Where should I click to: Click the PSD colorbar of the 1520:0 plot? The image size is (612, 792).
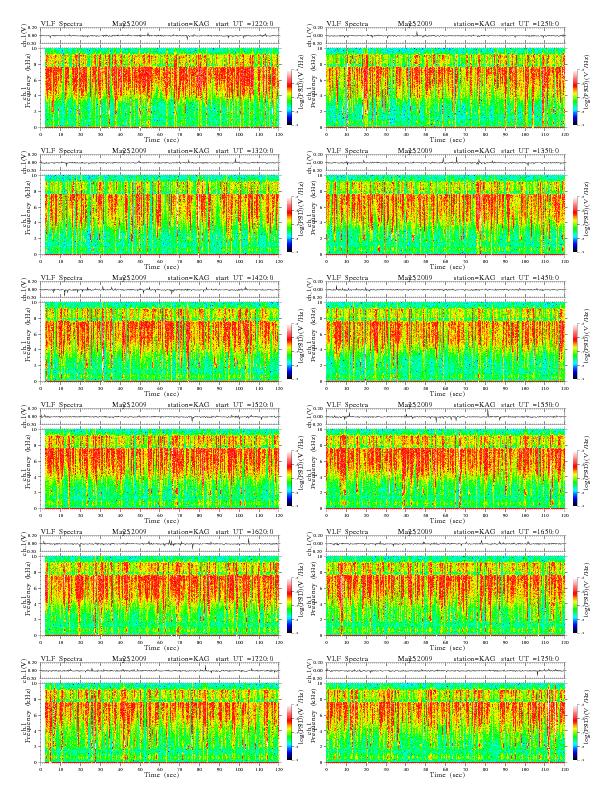(289, 478)
